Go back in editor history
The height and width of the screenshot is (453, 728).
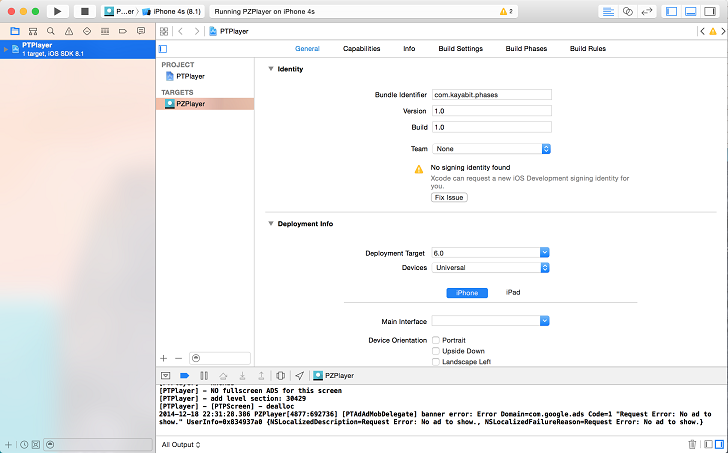pos(181,31)
